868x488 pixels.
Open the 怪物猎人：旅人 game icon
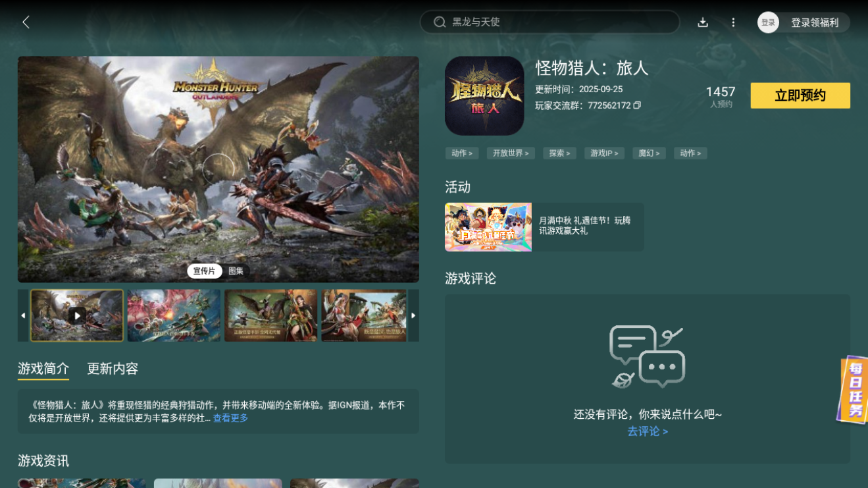pyautogui.click(x=484, y=95)
